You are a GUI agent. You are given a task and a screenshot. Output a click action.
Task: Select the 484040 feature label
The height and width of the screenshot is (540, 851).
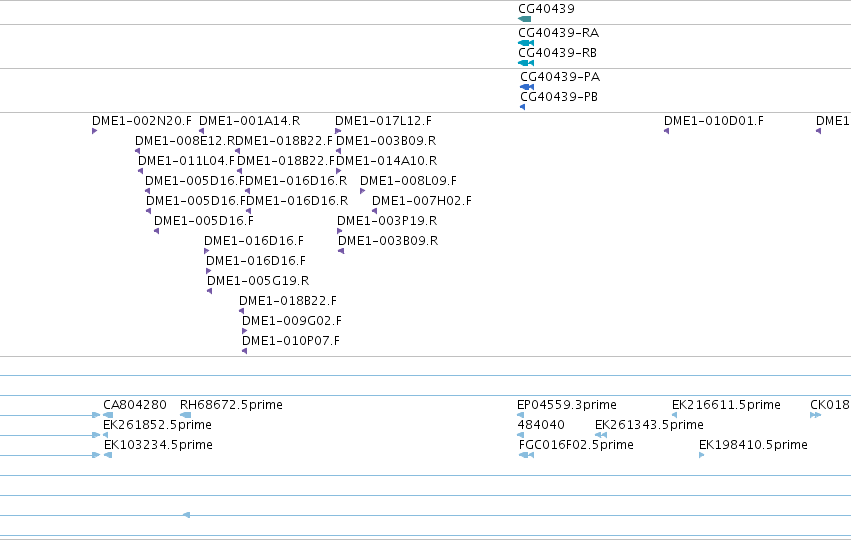coord(541,425)
